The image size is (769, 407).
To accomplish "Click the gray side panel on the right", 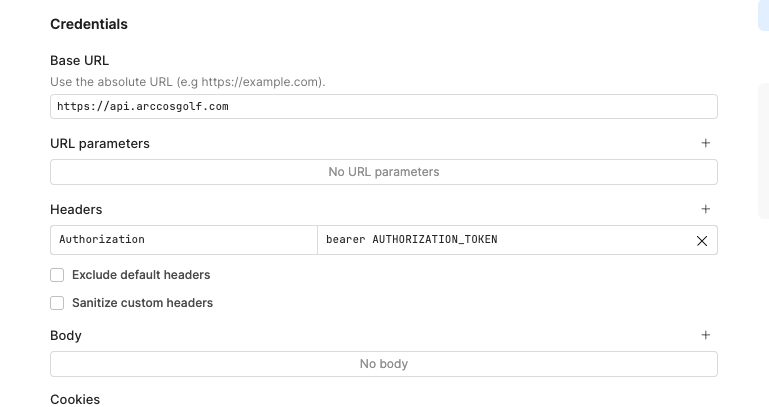I will 764,150.
